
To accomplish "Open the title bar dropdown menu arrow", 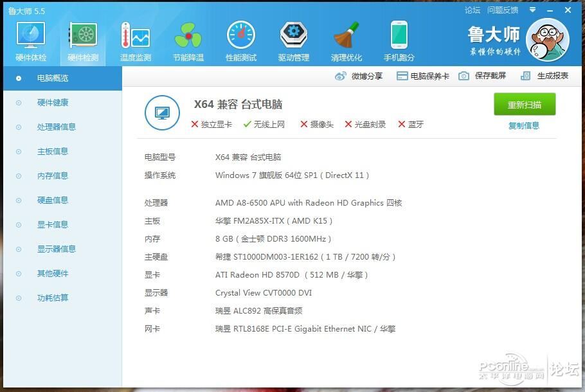I will pyautogui.click(x=533, y=10).
